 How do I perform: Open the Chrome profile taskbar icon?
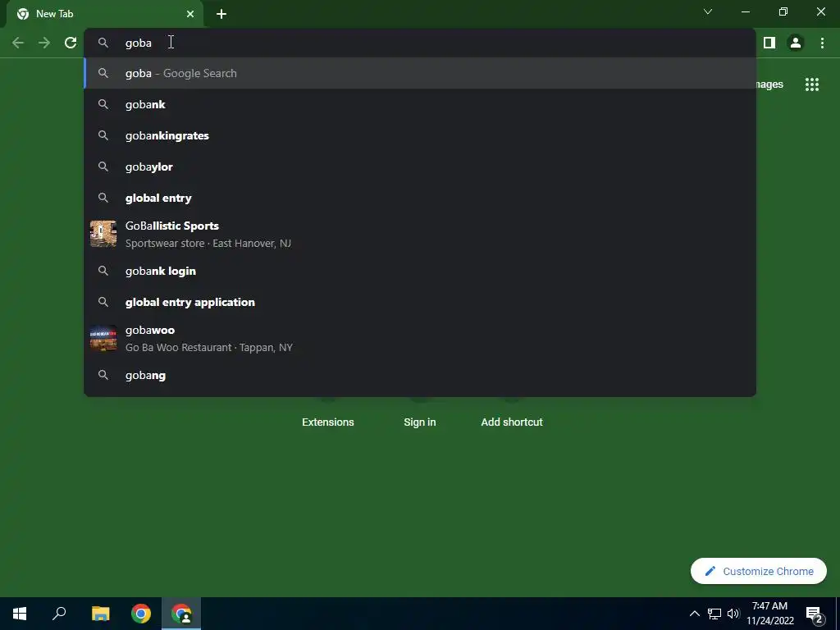click(x=181, y=614)
